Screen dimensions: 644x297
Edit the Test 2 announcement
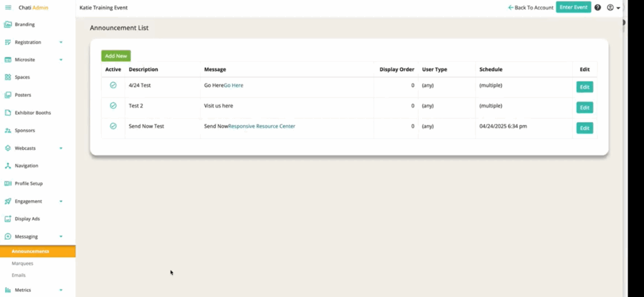coord(584,108)
